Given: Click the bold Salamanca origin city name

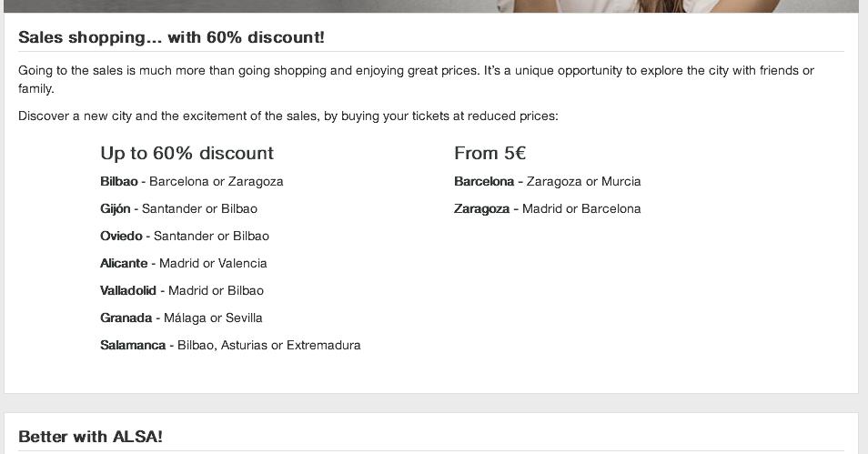Looking at the screenshot, I should point(133,345).
